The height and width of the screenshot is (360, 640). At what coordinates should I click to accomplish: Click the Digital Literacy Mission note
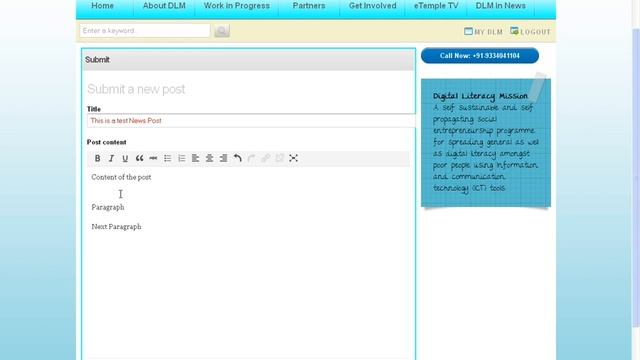(486, 142)
